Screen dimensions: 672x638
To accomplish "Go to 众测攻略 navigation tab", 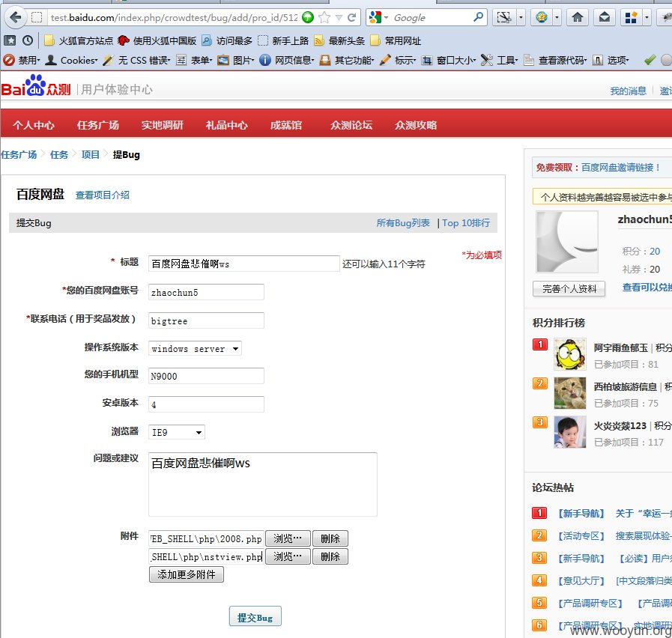I will tap(415, 125).
